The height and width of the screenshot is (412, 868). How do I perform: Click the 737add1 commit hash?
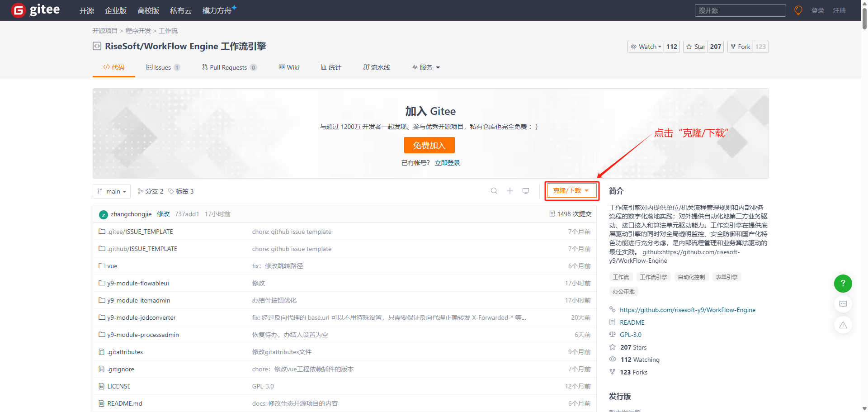tap(187, 214)
